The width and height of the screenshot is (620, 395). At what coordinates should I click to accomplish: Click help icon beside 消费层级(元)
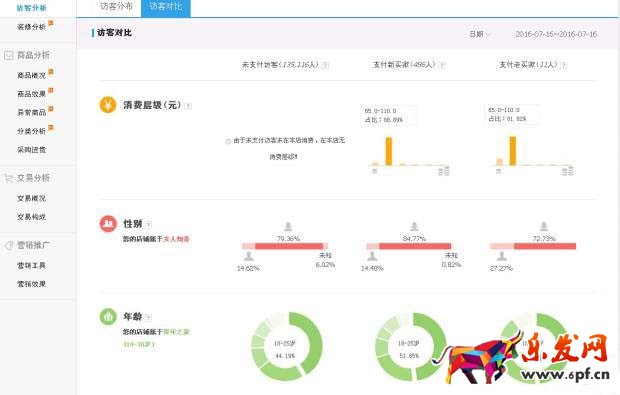[188, 106]
